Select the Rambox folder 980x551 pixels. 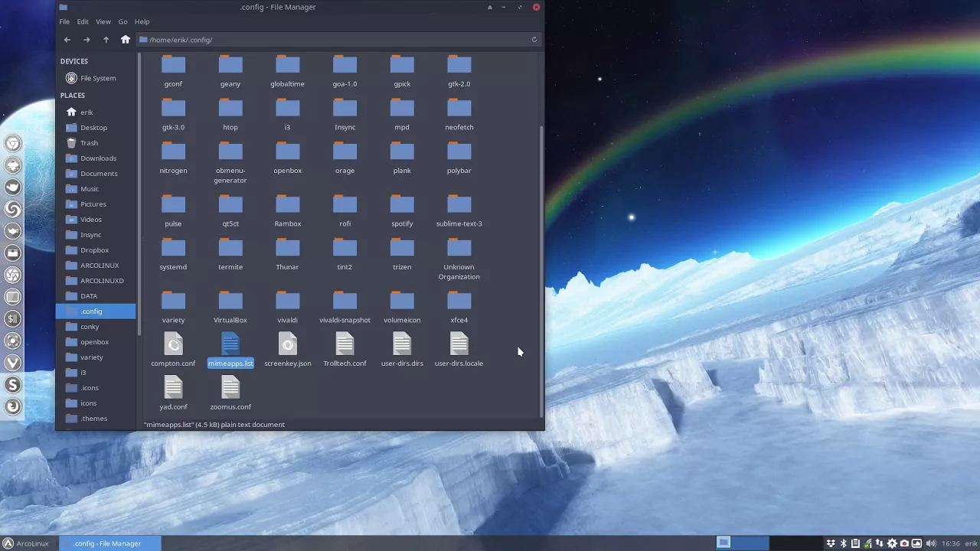[288, 211]
